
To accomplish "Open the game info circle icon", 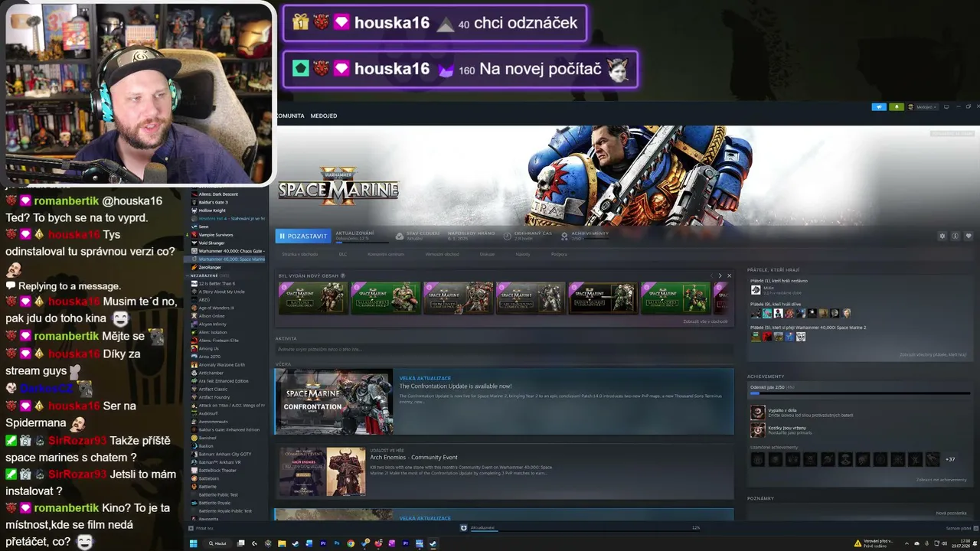I will (x=955, y=236).
